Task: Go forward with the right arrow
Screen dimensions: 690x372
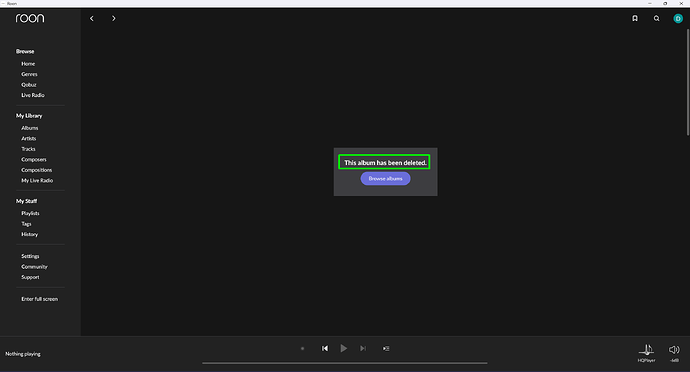Action: pos(114,18)
